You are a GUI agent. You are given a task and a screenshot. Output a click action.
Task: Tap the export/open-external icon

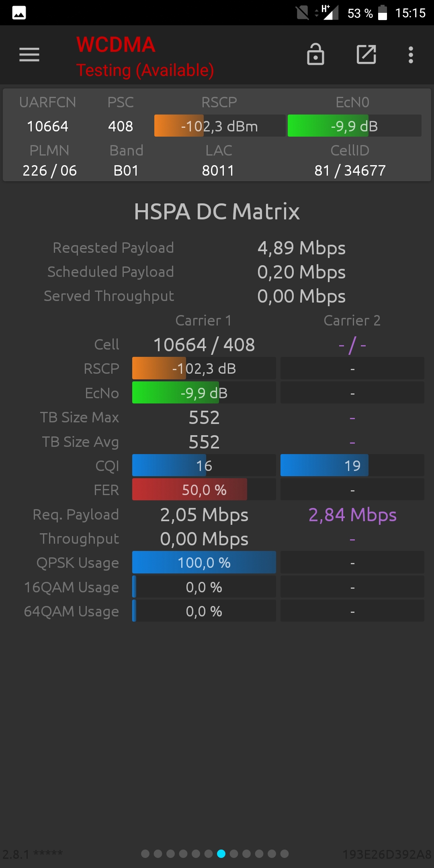(x=366, y=55)
